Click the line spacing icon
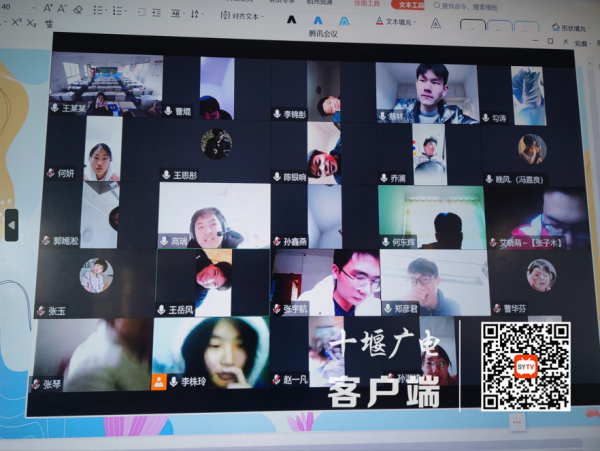 coord(194,14)
